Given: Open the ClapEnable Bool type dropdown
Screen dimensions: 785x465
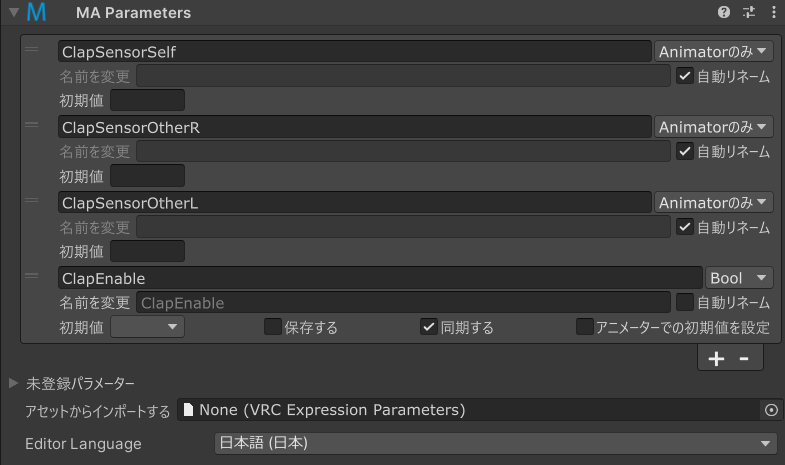Looking at the screenshot, I should pyautogui.click(x=739, y=278).
